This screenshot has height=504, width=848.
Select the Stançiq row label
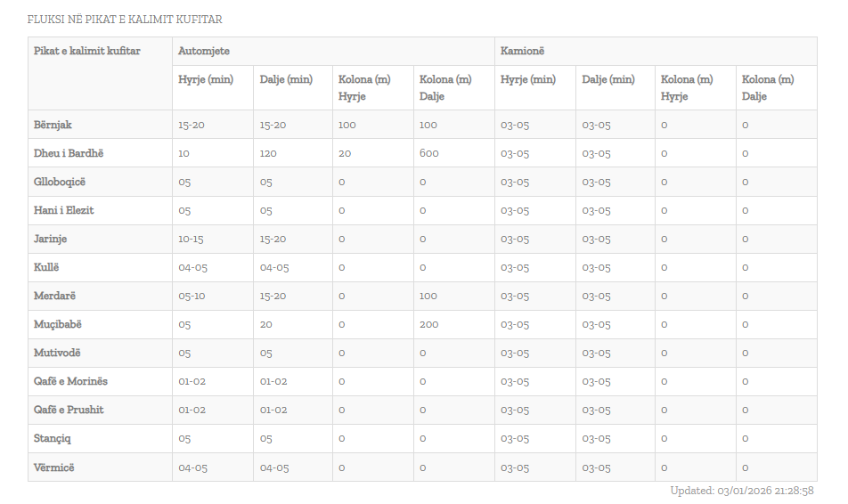tap(53, 438)
